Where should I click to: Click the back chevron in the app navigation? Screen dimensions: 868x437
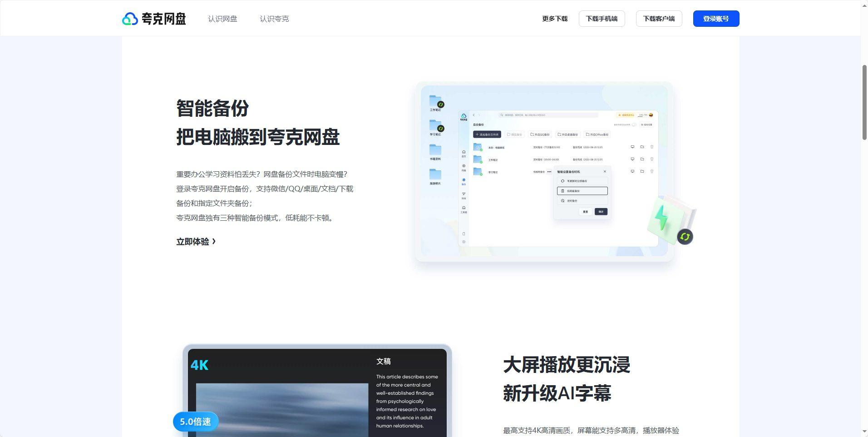(x=474, y=115)
